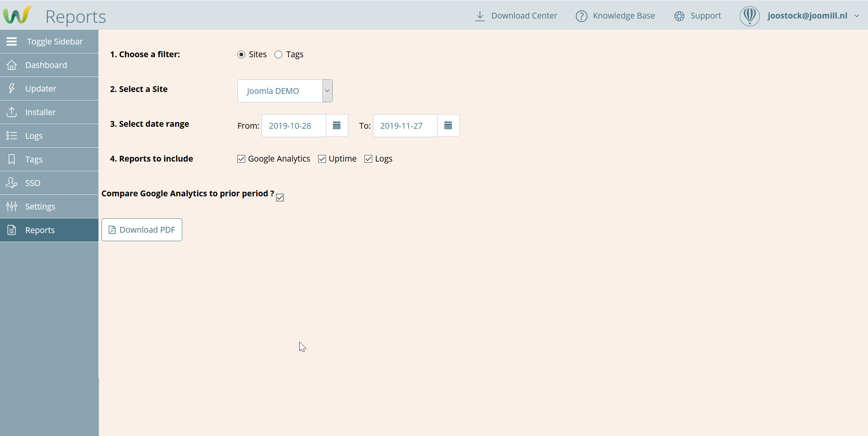Go to Settings in the sidebar

[x=40, y=206]
